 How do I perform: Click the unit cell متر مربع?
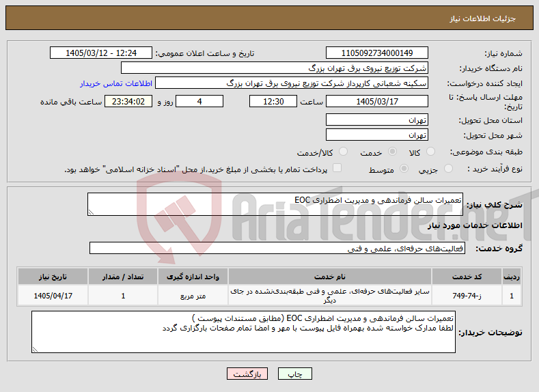193,296
